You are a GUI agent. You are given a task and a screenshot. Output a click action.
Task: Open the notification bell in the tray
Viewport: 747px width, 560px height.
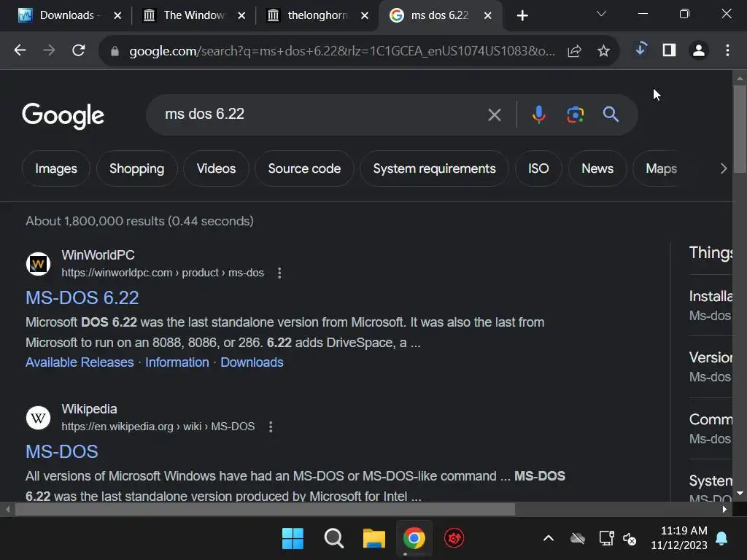tap(721, 539)
